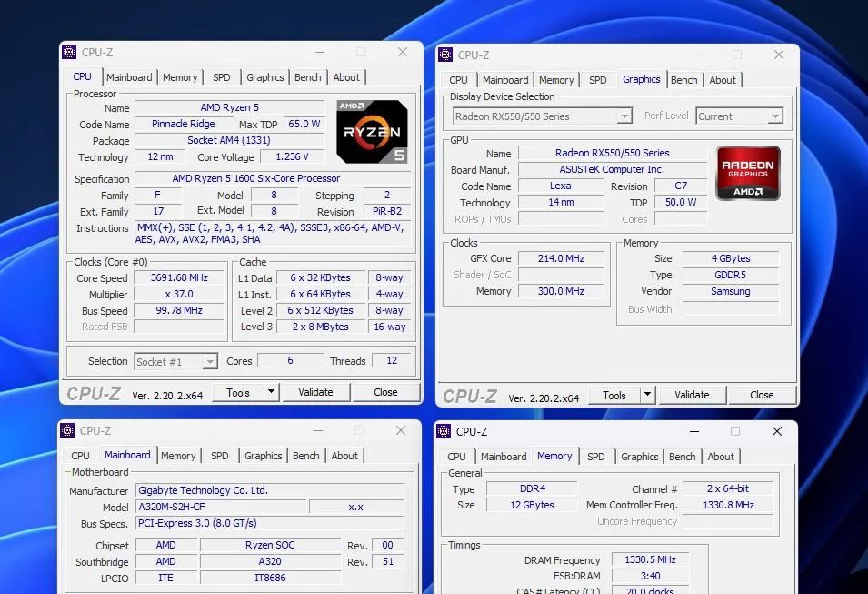Select SPD tab in the Mainboard window
Viewport: 868px width, 594px height.
point(220,456)
